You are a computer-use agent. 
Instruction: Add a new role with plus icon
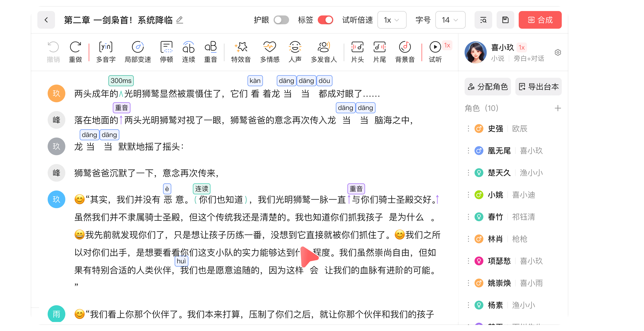pyautogui.click(x=558, y=108)
